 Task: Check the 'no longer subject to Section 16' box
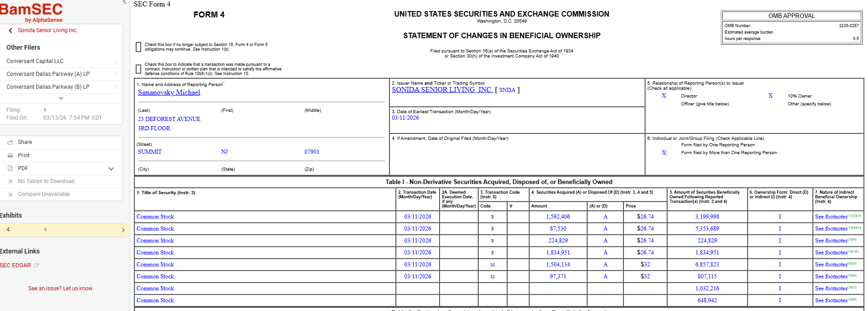(x=138, y=47)
